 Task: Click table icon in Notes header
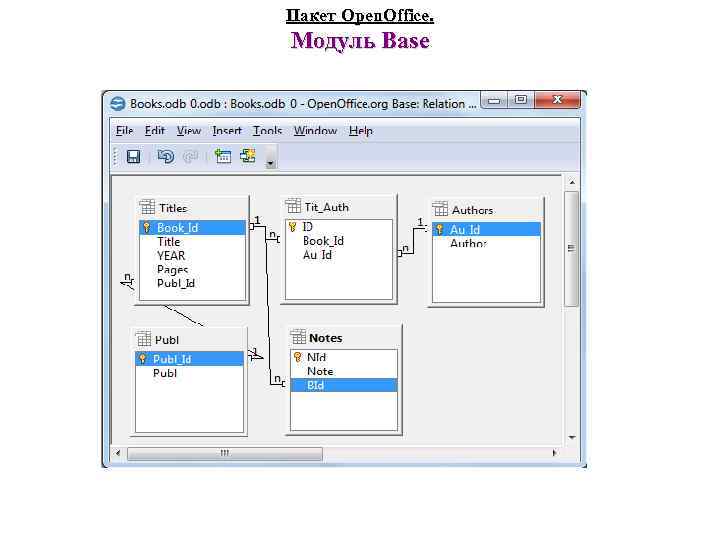[298, 337]
